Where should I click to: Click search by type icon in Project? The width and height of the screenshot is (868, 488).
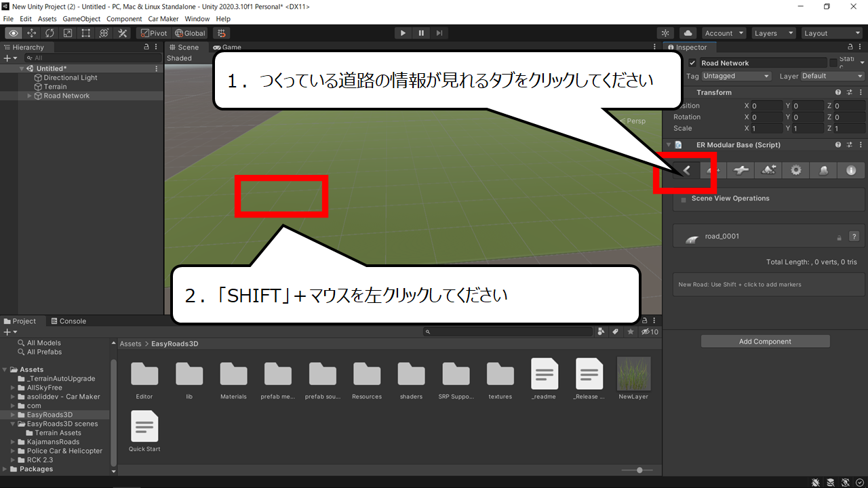tap(601, 332)
